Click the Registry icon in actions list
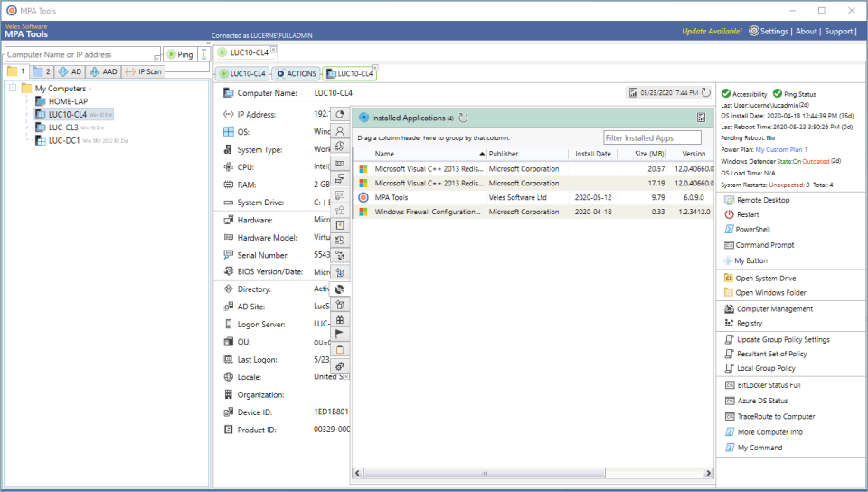The width and height of the screenshot is (868, 492). 729,323
